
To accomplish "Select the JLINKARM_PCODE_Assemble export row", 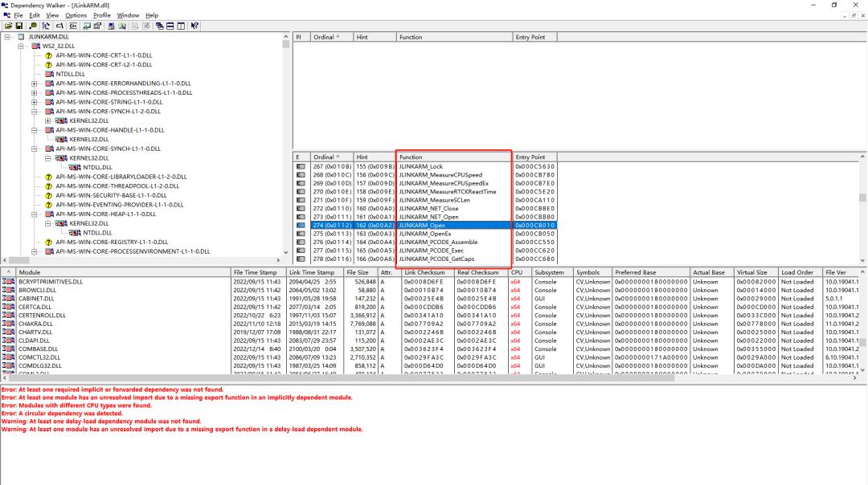I will point(425,243).
